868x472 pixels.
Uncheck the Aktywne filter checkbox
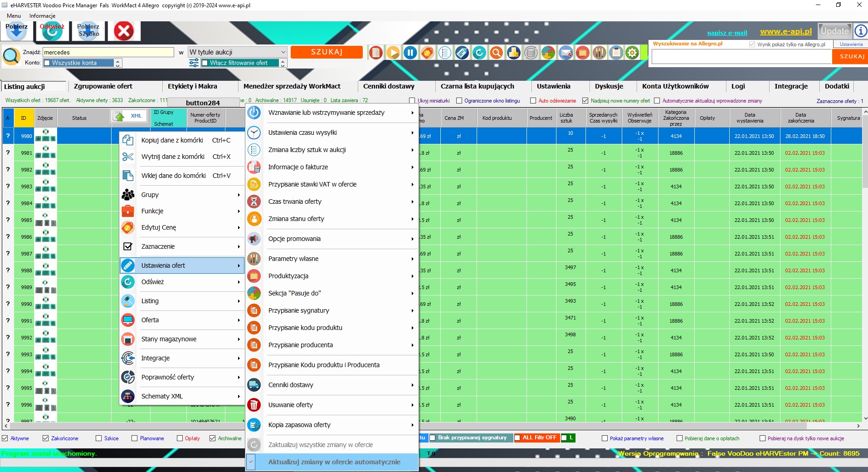(5, 438)
